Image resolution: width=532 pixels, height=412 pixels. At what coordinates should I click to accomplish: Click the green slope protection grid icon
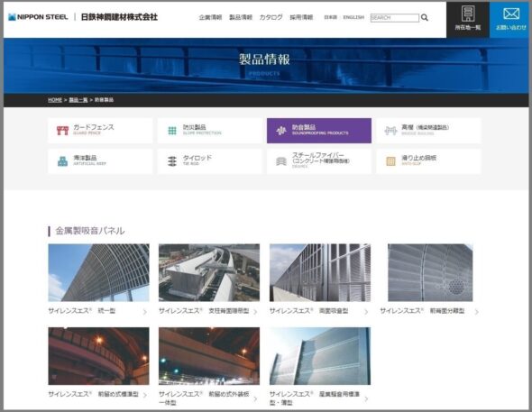click(172, 131)
